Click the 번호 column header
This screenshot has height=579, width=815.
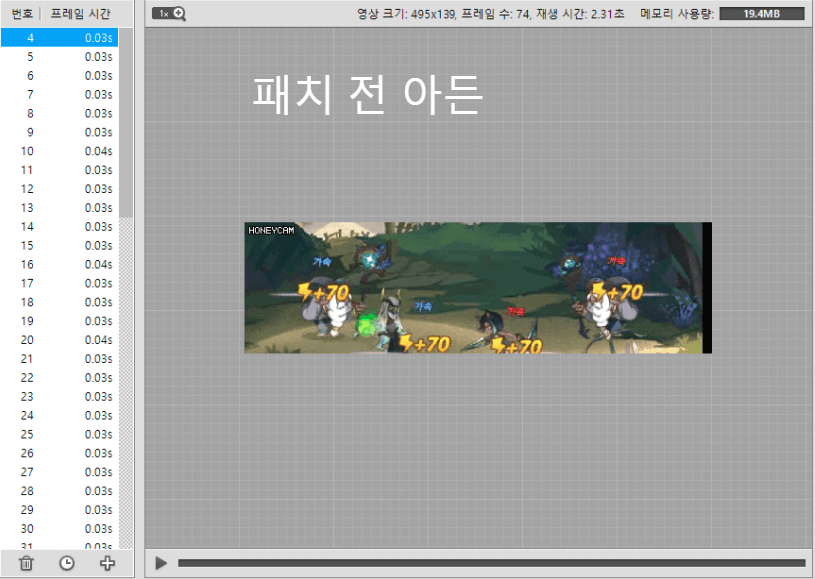tap(22, 14)
